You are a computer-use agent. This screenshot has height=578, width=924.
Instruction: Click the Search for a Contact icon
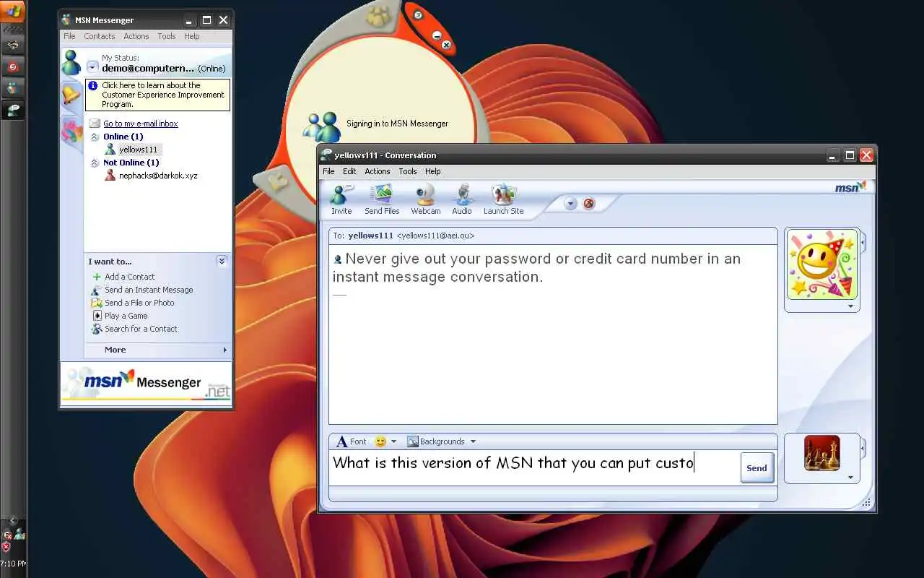97,329
